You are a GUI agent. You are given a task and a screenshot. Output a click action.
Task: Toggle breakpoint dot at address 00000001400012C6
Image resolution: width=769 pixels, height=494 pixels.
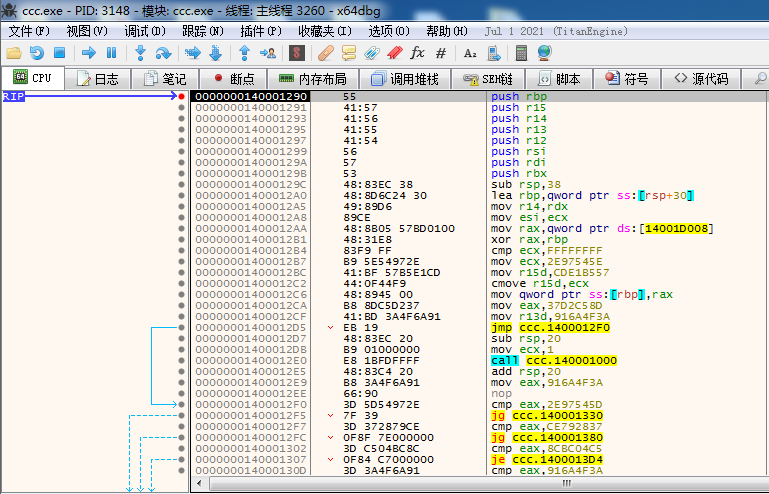(181, 294)
